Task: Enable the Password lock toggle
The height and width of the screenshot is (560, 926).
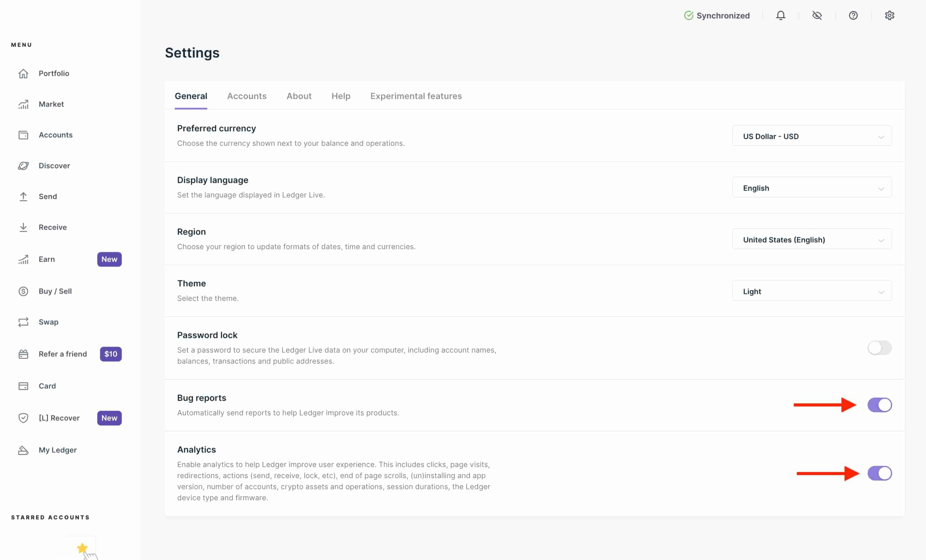Action: (879, 348)
